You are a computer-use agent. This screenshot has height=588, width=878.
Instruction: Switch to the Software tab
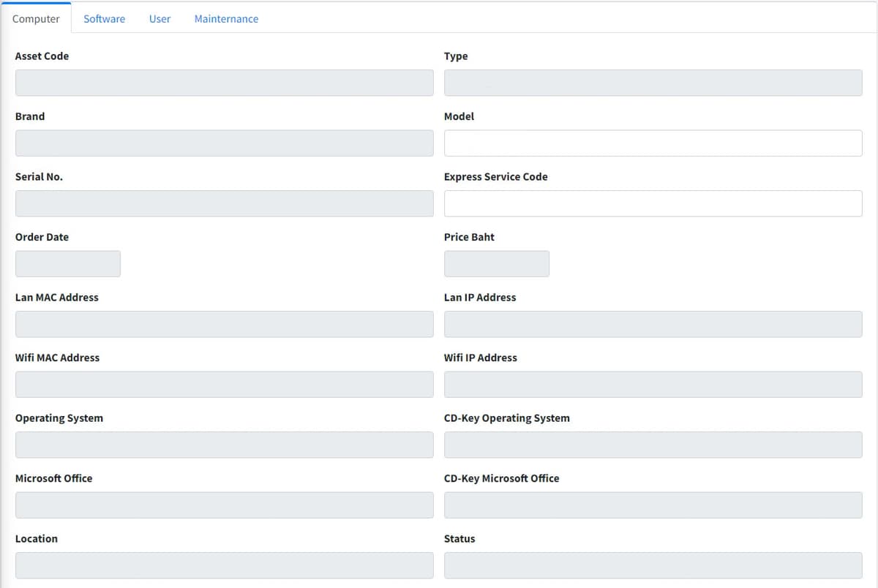104,19
